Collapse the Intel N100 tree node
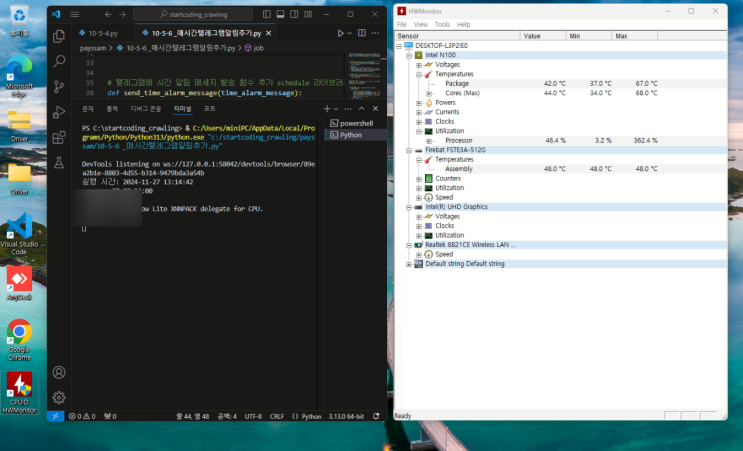 coord(408,56)
